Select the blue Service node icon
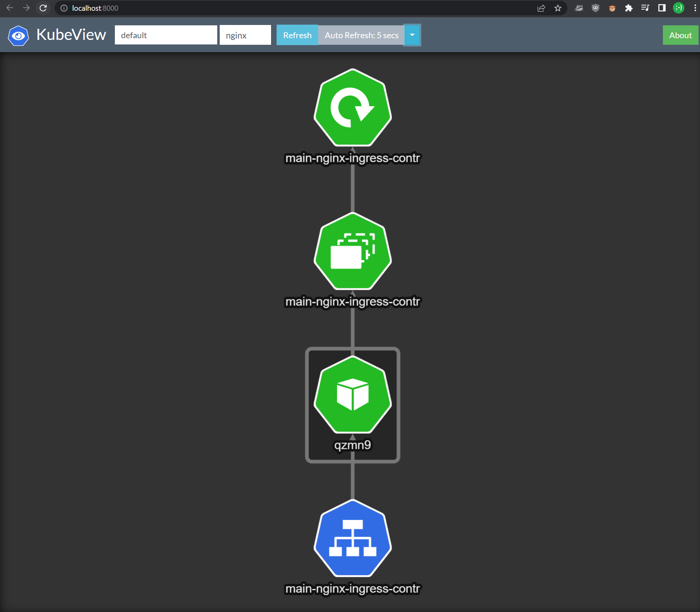Image resolution: width=700 pixels, height=612 pixels. pyautogui.click(x=353, y=538)
